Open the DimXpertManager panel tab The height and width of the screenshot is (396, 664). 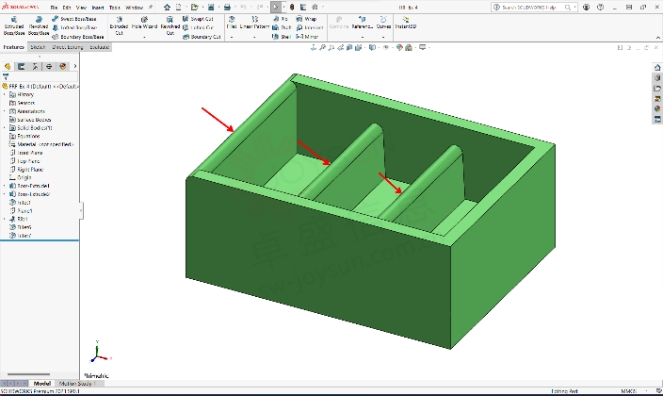(x=49, y=66)
